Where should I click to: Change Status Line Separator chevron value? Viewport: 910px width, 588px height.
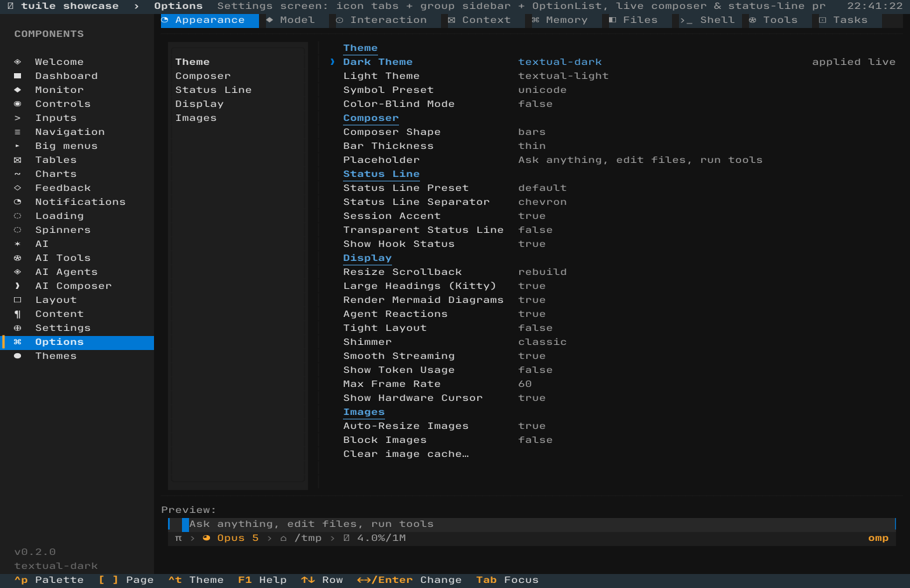tap(542, 202)
